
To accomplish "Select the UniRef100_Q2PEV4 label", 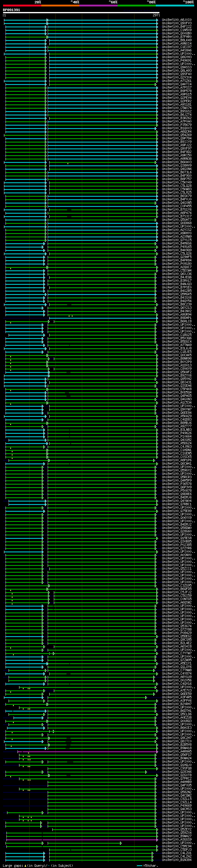I will pos(176,98).
